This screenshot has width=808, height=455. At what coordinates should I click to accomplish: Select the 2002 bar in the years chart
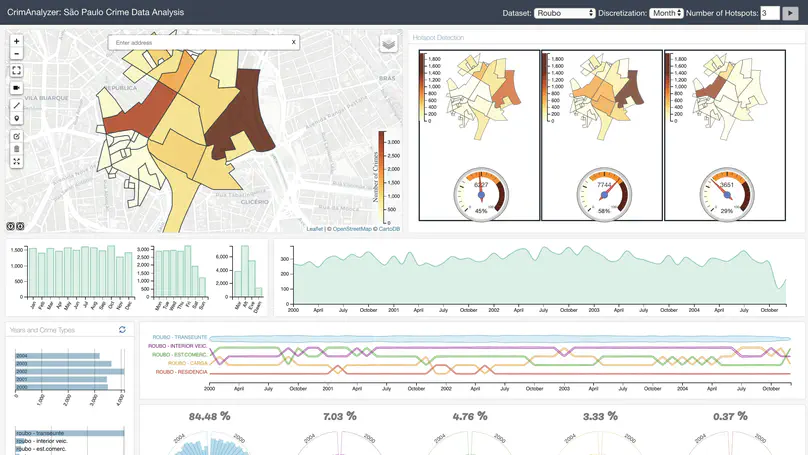pos(70,372)
